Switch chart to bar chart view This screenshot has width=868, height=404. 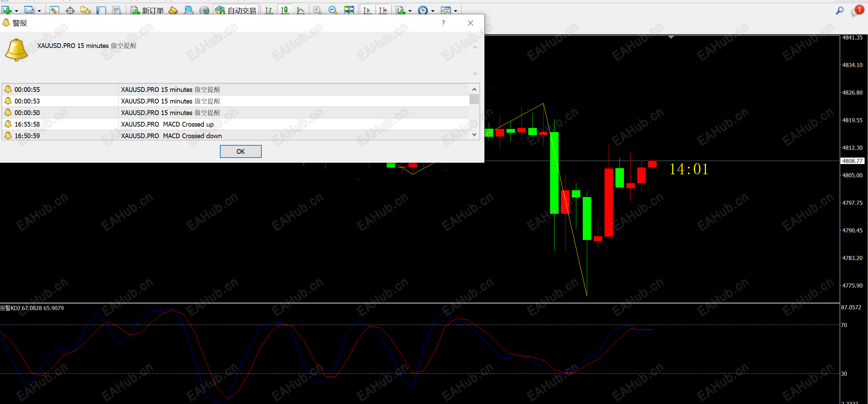[269, 11]
